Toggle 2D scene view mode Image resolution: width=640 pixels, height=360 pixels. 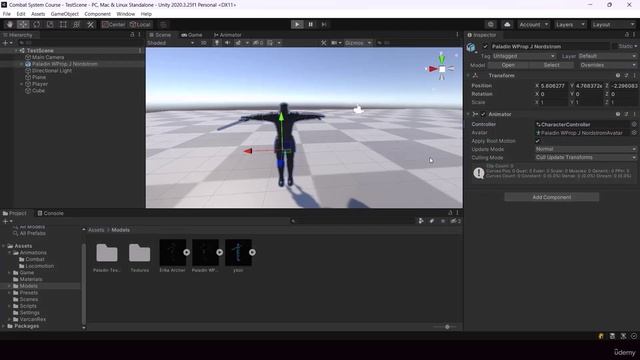[203, 43]
